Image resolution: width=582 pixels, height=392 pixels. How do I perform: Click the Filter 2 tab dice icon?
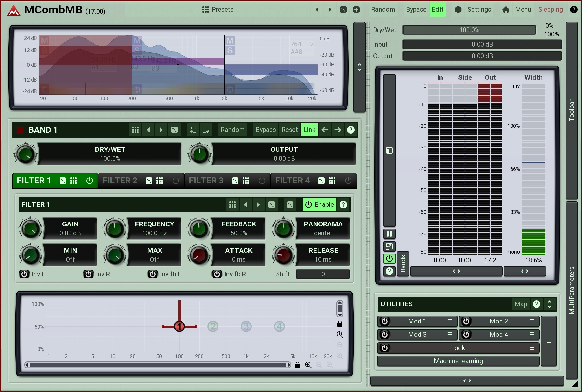149,181
